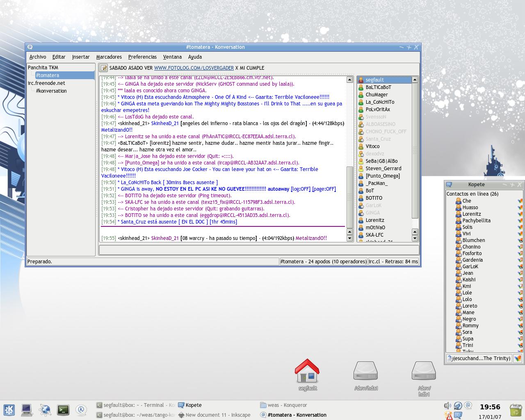Viewport: 525px width, 420px height.
Task: Click the edit topic icon beside the channel topic
Action: (x=104, y=68)
